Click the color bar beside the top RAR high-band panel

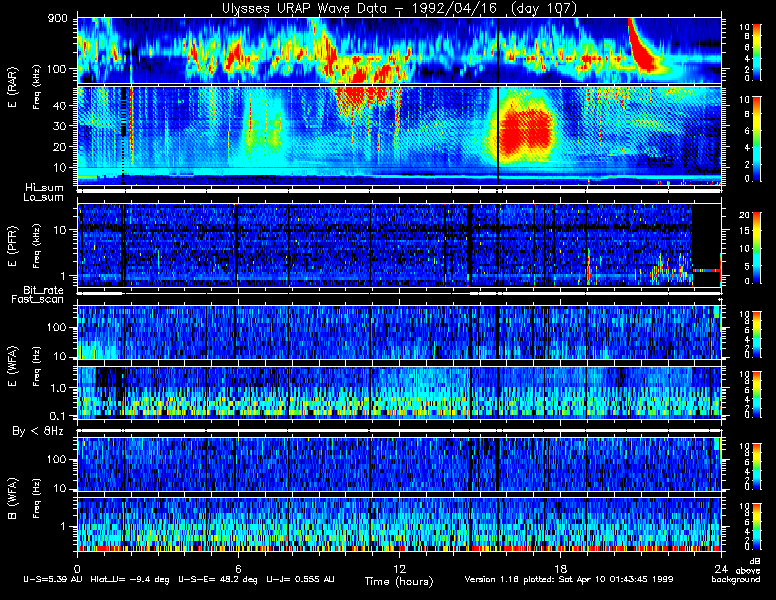click(x=757, y=52)
